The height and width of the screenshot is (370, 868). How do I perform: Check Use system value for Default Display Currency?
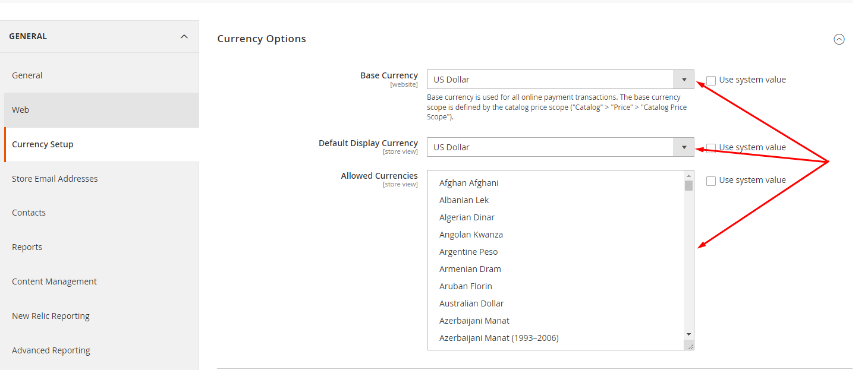(711, 147)
